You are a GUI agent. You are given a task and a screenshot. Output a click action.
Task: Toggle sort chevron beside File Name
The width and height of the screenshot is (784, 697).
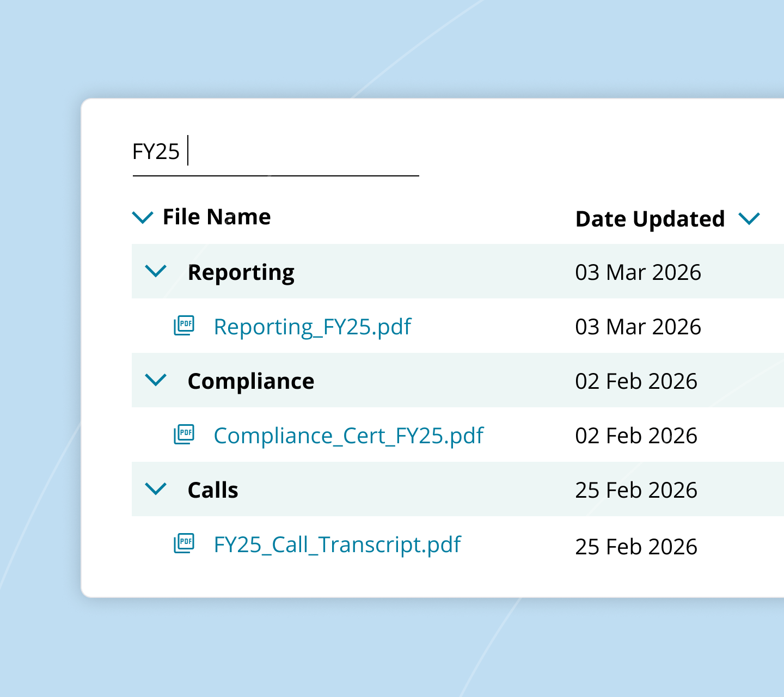(143, 218)
